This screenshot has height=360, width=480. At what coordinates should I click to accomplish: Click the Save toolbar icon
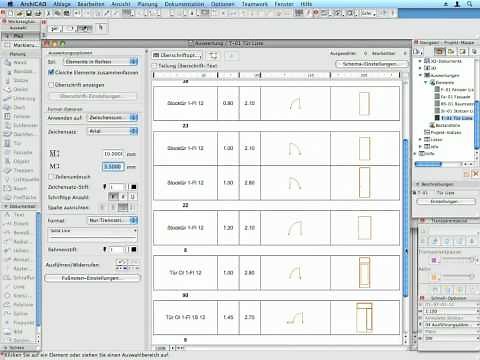point(29,13)
